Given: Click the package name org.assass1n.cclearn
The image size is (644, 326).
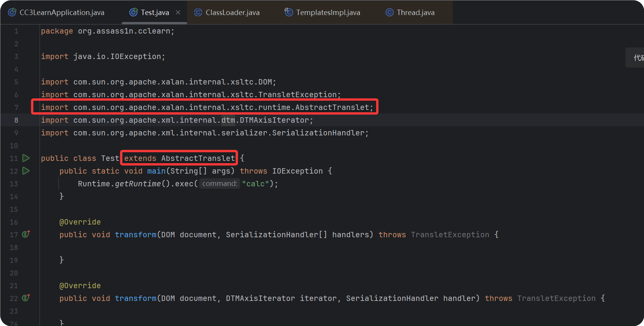Looking at the screenshot, I should 125,31.
